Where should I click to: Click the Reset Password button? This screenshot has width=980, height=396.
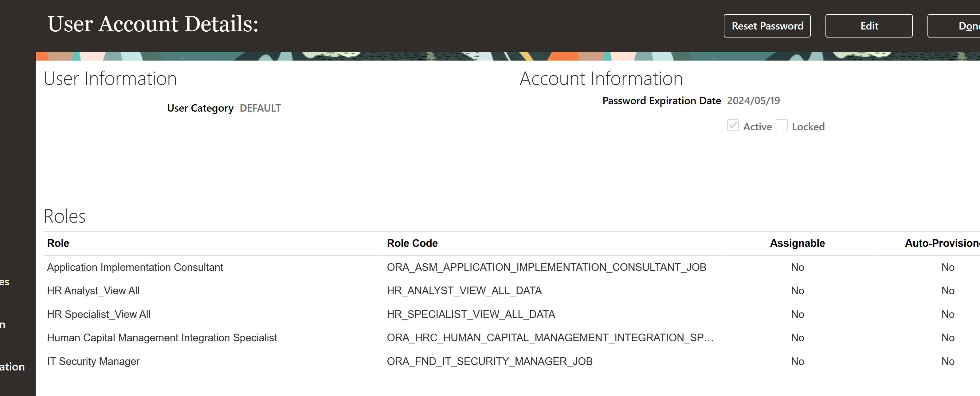(x=767, y=26)
